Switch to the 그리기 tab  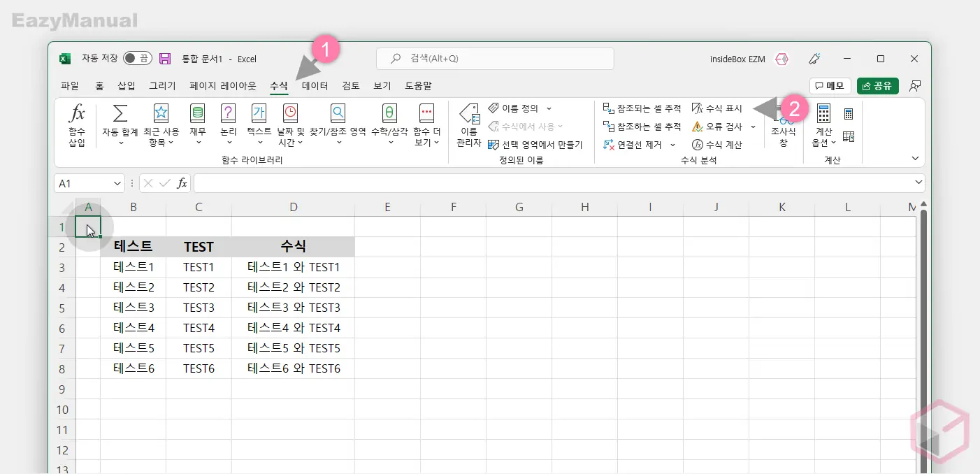pos(163,86)
